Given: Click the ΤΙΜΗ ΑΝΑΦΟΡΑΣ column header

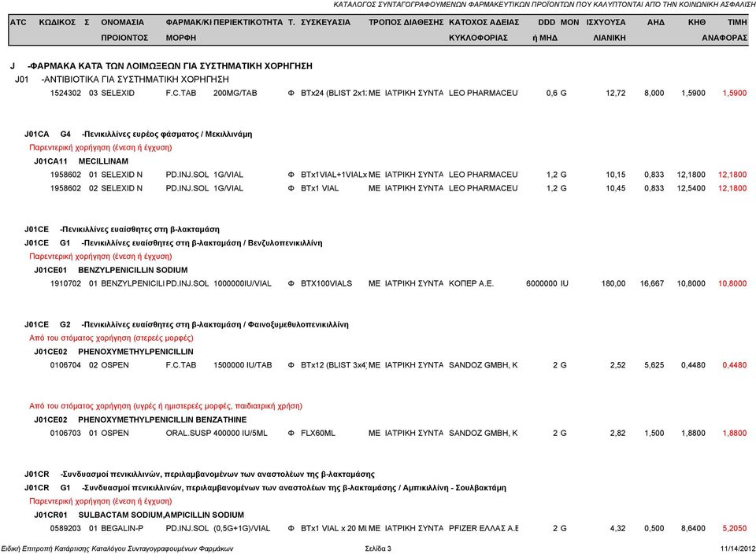Looking at the screenshot, I should (724, 30).
